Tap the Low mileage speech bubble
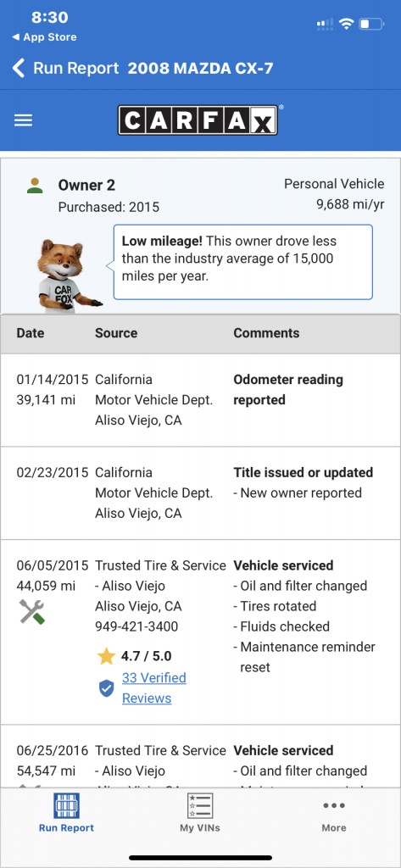The width and height of the screenshot is (401, 868). pyautogui.click(x=243, y=262)
